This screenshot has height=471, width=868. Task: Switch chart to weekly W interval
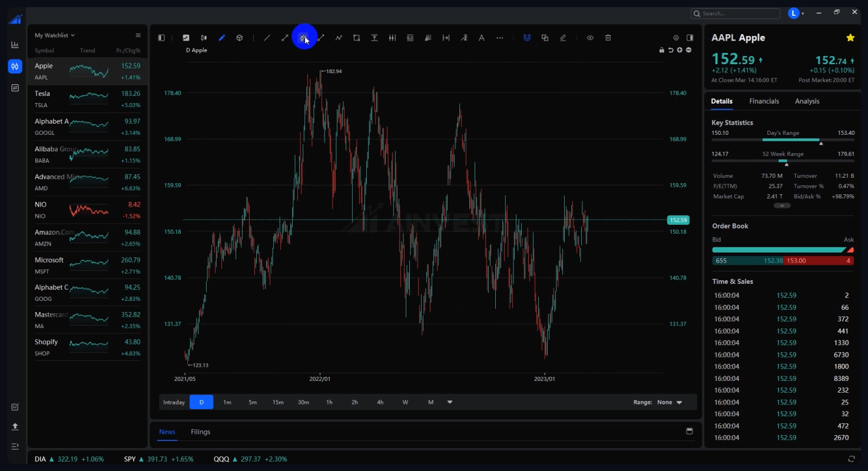pyautogui.click(x=405, y=402)
